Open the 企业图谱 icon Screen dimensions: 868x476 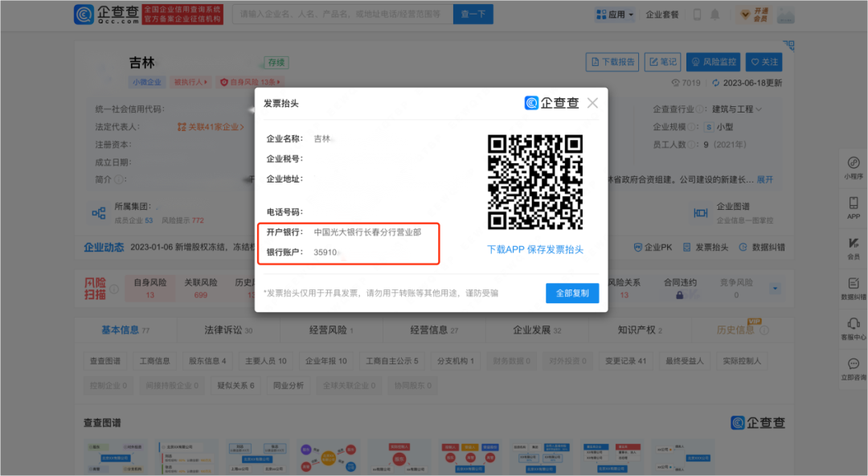pyautogui.click(x=700, y=213)
